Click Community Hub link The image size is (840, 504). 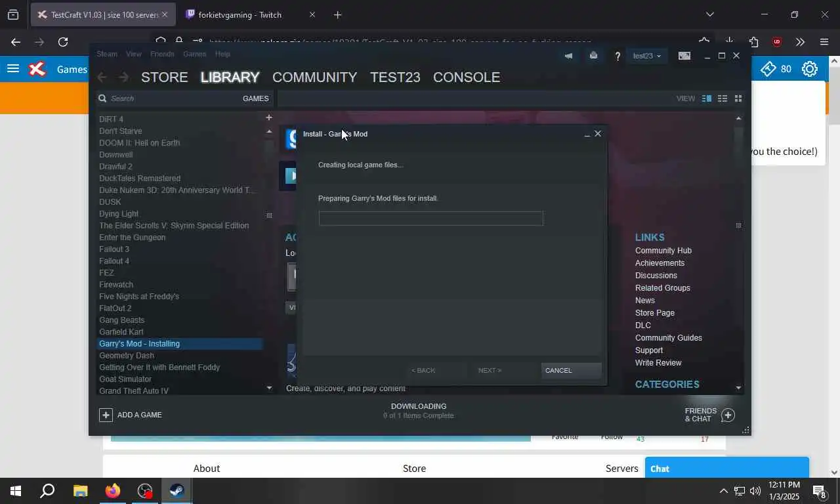[663, 251]
